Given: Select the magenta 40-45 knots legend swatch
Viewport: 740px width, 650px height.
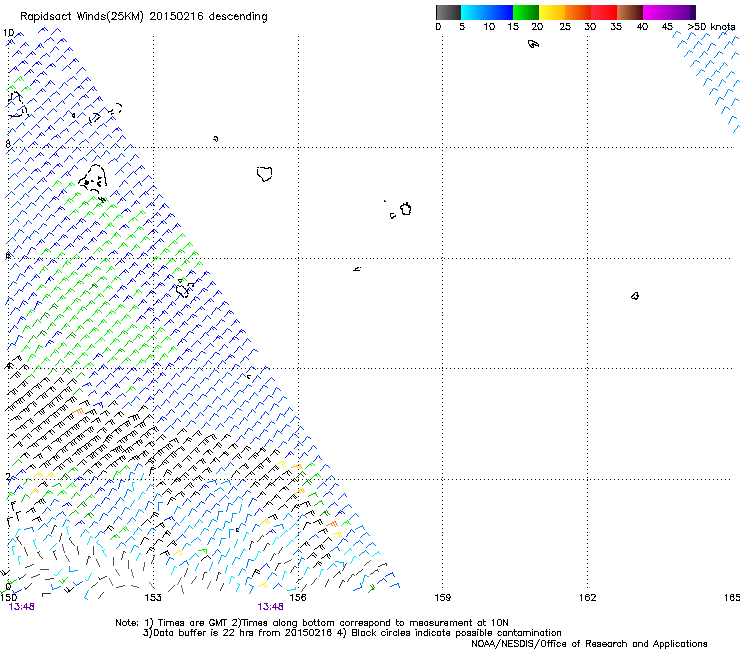Looking at the screenshot, I should [x=656, y=12].
